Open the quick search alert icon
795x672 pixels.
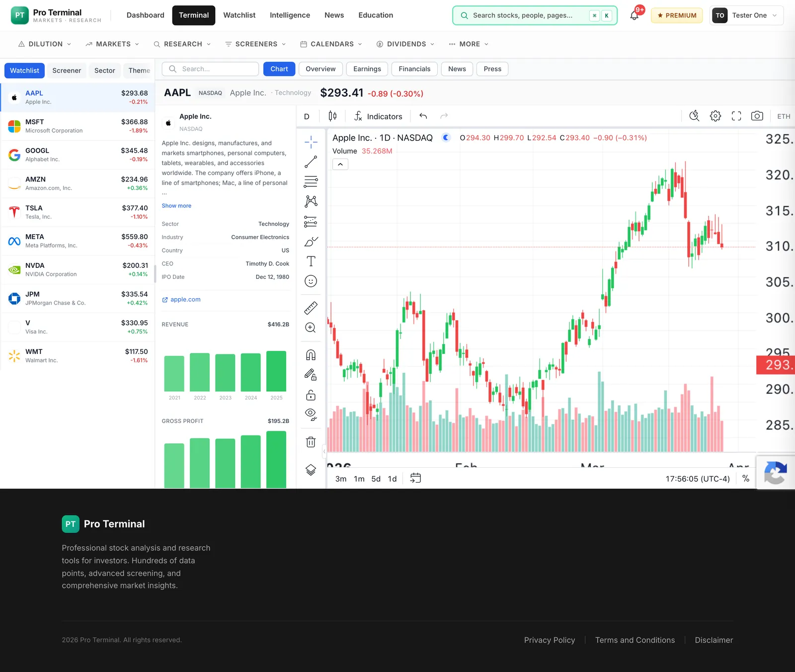coord(695,116)
